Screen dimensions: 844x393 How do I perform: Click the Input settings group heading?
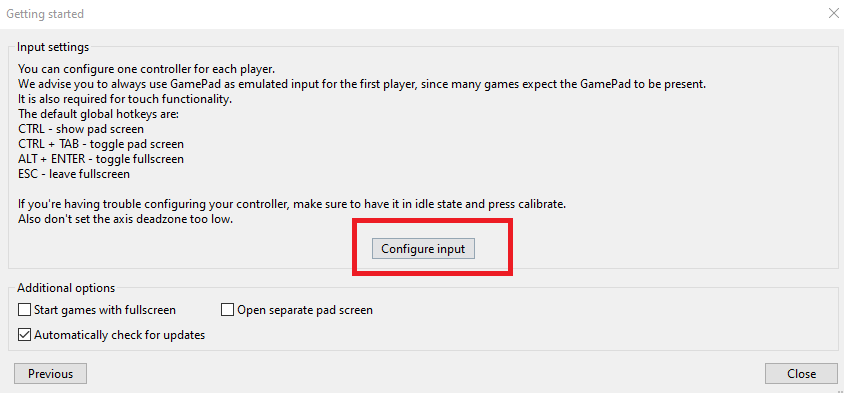point(53,47)
